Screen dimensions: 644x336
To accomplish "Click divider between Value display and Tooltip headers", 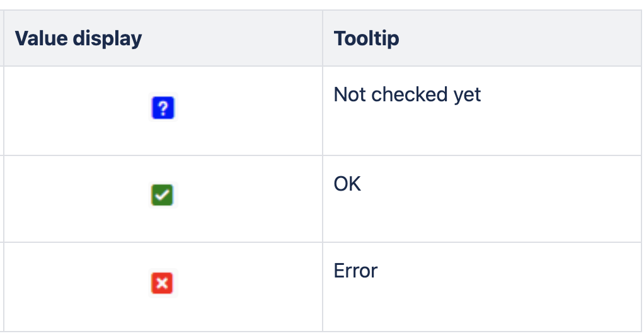I will pyautogui.click(x=323, y=38).
